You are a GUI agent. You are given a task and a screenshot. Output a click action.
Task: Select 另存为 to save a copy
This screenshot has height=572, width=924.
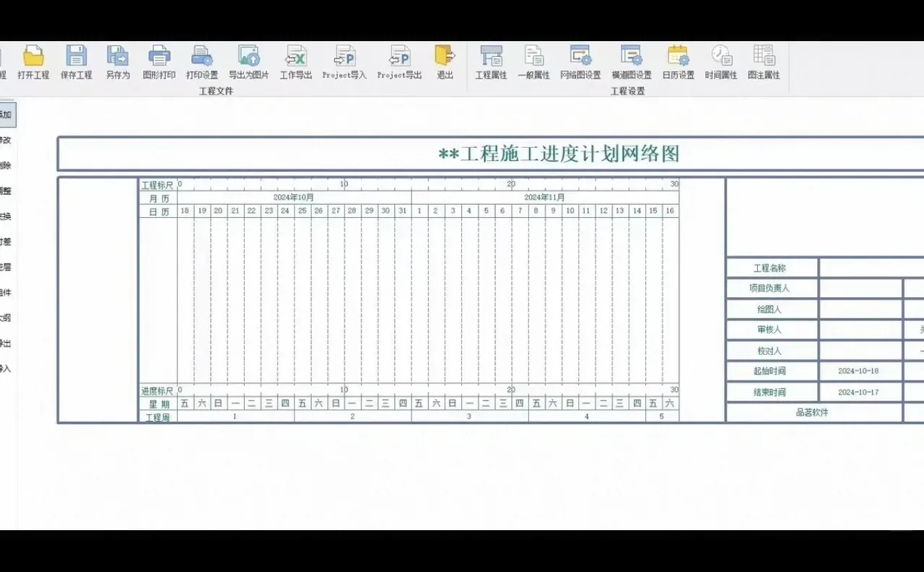pyautogui.click(x=117, y=61)
